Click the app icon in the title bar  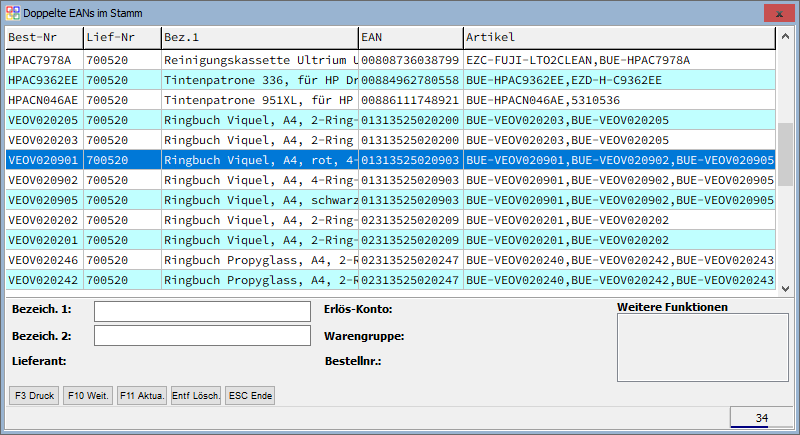(11, 13)
